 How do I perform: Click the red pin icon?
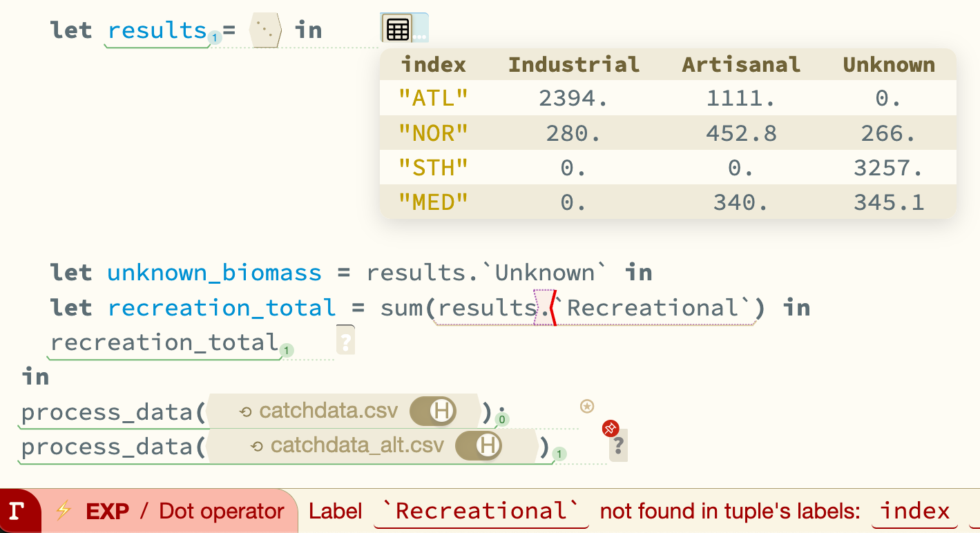coord(611,428)
